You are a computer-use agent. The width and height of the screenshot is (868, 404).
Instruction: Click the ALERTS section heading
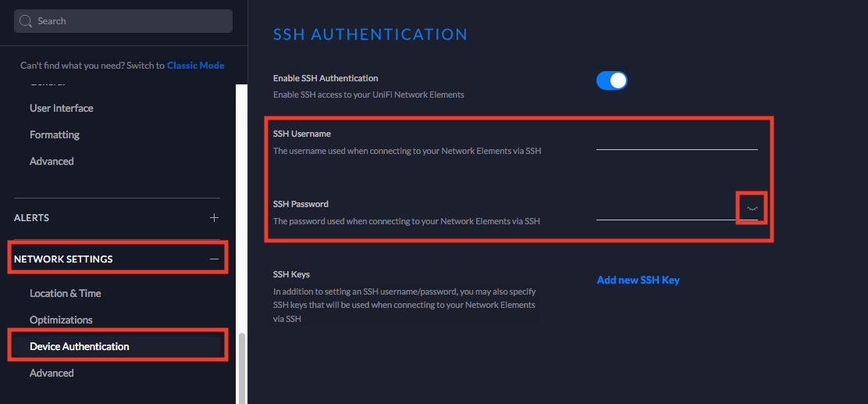coord(31,217)
